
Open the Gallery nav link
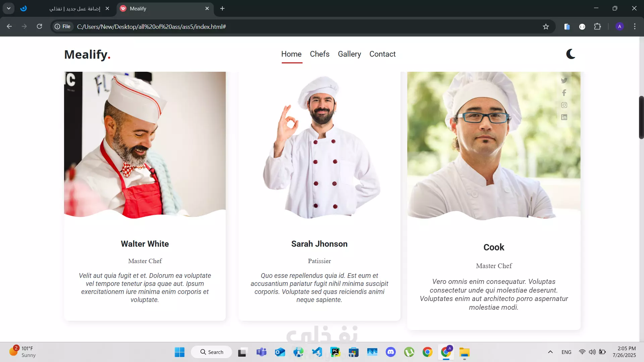350,54
